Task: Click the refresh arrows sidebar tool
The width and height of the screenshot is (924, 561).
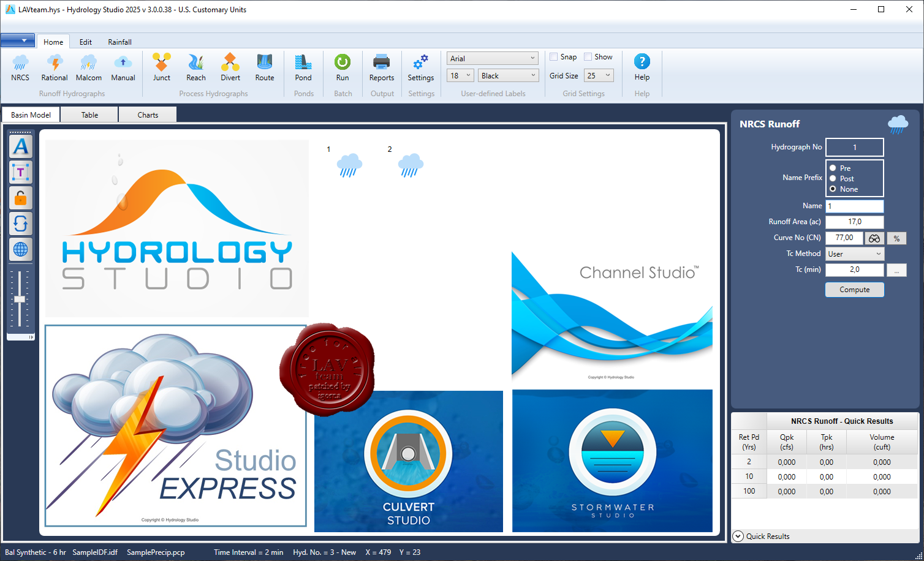Action: [21, 224]
